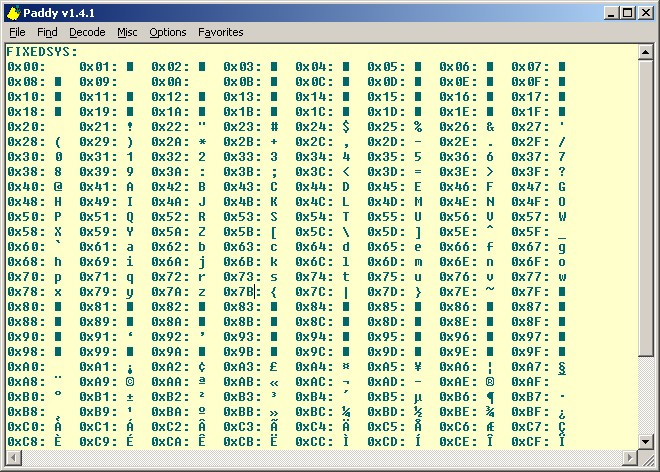
Task: Click the 0x61: label for lowercase a
Action: tap(98, 247)
